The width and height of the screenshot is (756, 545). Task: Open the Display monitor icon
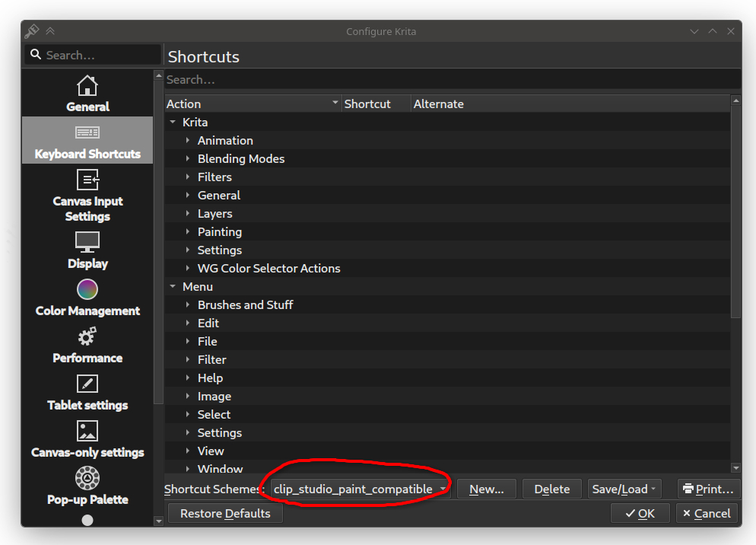coord(87,242)
